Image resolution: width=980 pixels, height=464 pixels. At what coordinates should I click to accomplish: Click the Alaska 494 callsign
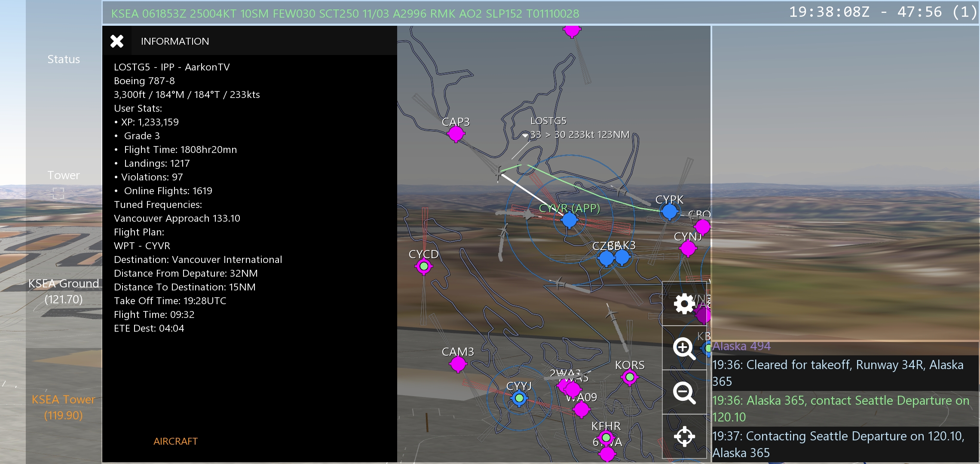pos(741,346)
